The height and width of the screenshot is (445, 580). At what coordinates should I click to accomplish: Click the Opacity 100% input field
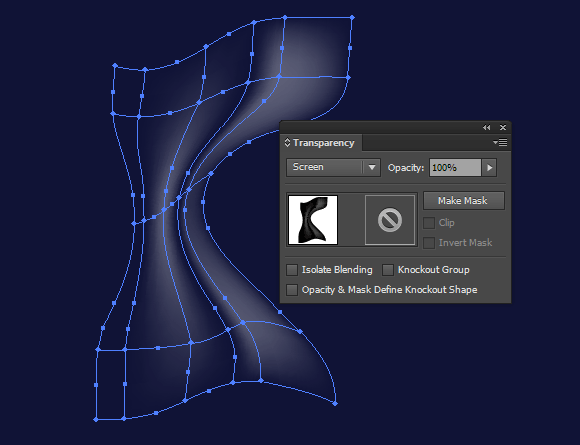455,168
